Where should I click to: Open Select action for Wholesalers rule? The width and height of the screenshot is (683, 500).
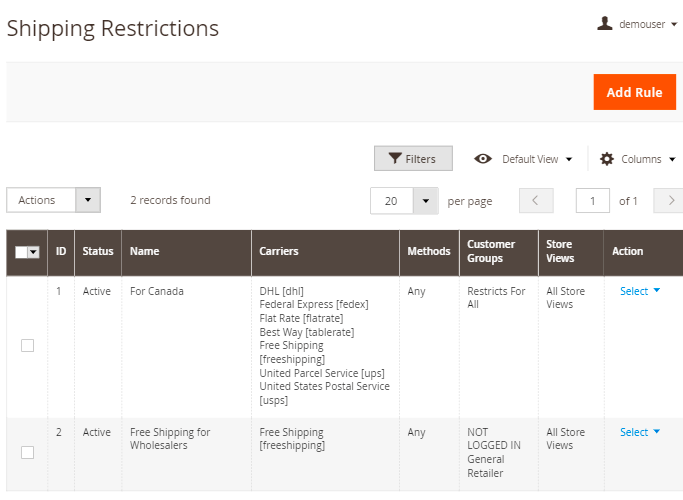coord(640,432)
